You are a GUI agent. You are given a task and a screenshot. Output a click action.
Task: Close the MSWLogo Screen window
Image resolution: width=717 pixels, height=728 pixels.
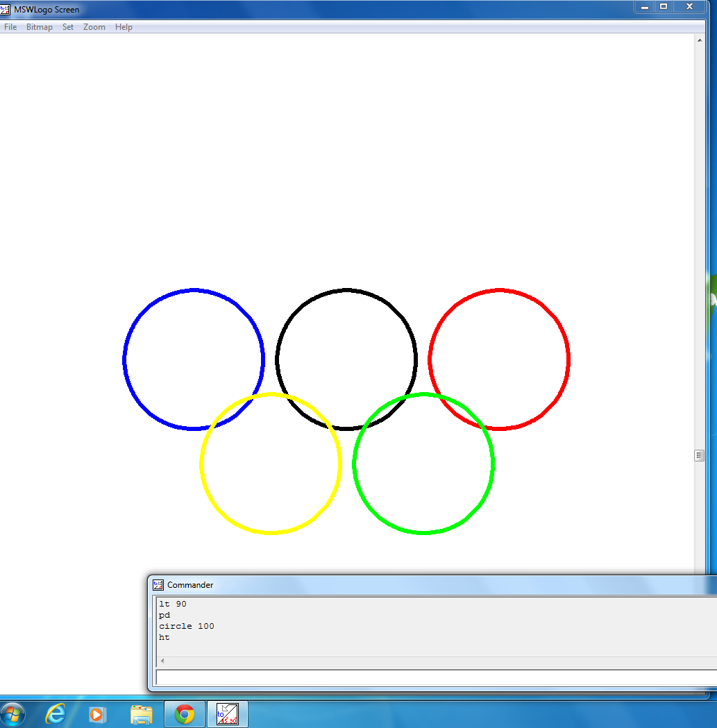click(690, 7)
